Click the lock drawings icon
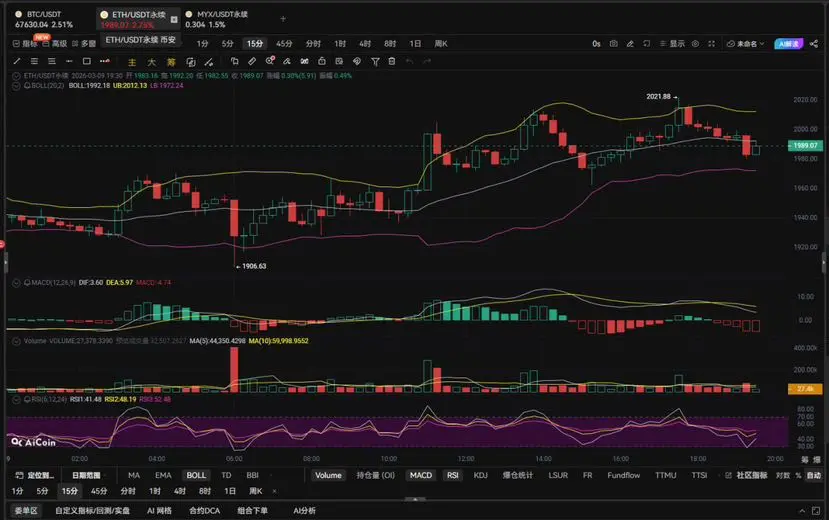This screenshot has height=520, width=829. point(321,61)
